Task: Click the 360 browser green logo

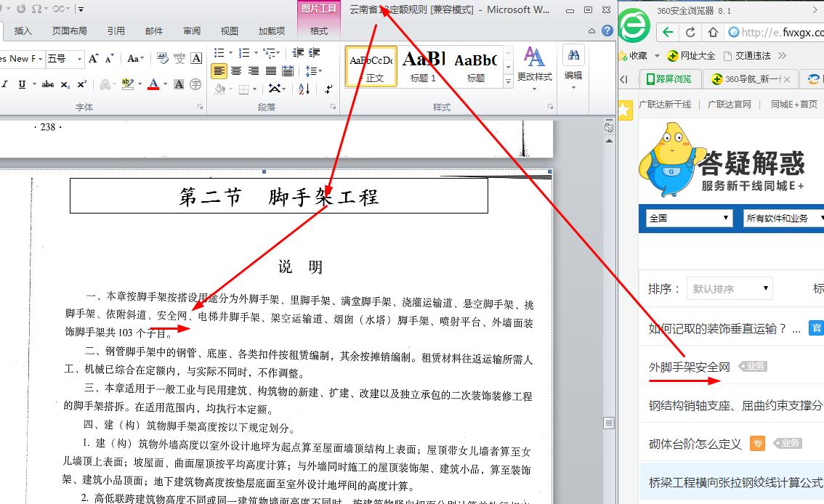Action: (x=634, y=25)
